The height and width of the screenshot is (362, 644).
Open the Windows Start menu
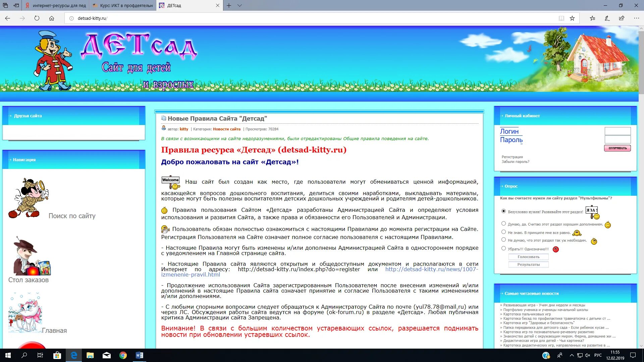point(8,355)
